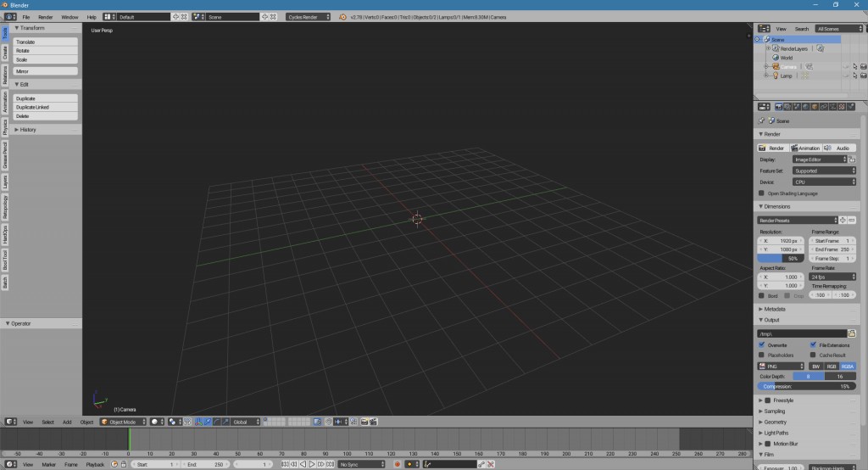Viewport: 868px width, 470px height.
Task: Open the Display Image Editor dropdown
Action: tap(820, 159)
